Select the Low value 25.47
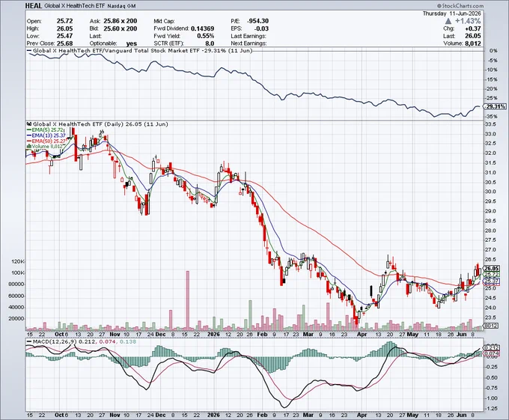 [64, 36]
